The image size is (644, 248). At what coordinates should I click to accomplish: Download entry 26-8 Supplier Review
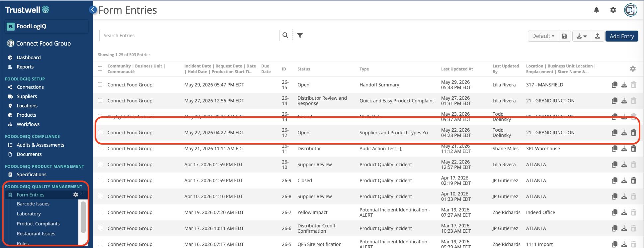coord(624,196)
